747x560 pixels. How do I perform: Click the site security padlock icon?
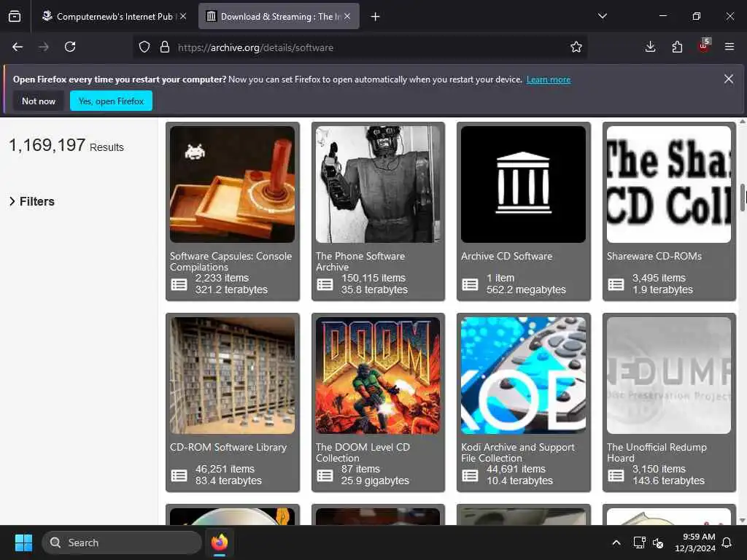tap(165, 47)
